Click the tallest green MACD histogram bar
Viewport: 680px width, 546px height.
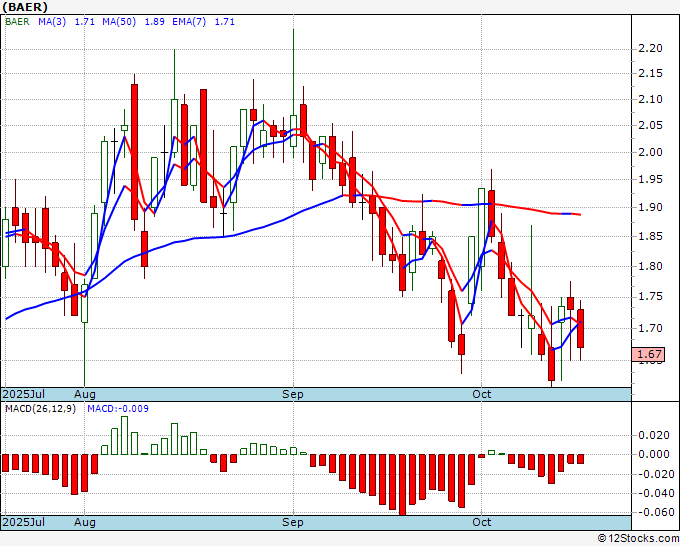click(x=124, y=435)
